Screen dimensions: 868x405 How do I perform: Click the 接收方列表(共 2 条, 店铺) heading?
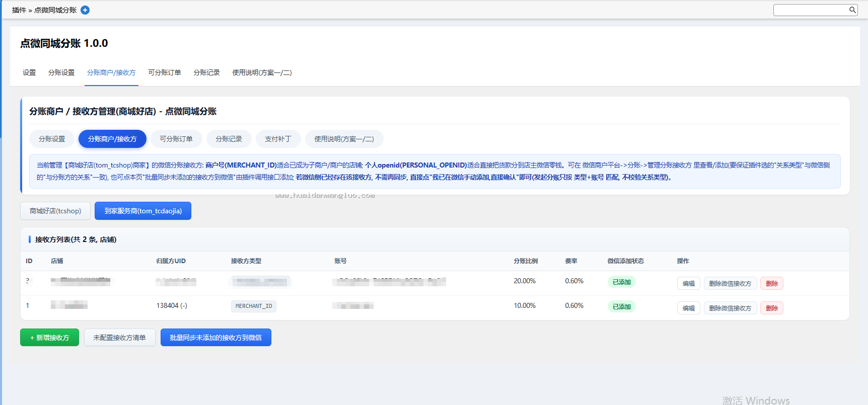(x=76, y=239)
